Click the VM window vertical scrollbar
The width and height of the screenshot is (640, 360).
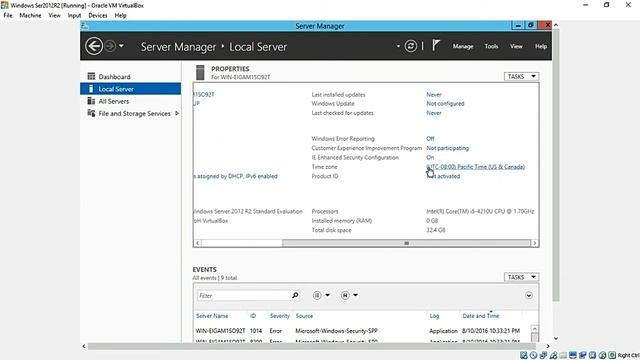556,165
